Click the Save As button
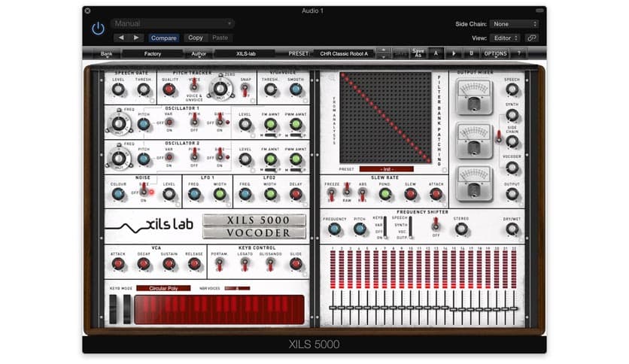Viewport: 629px width, 364px height. [x=418, y=53]
